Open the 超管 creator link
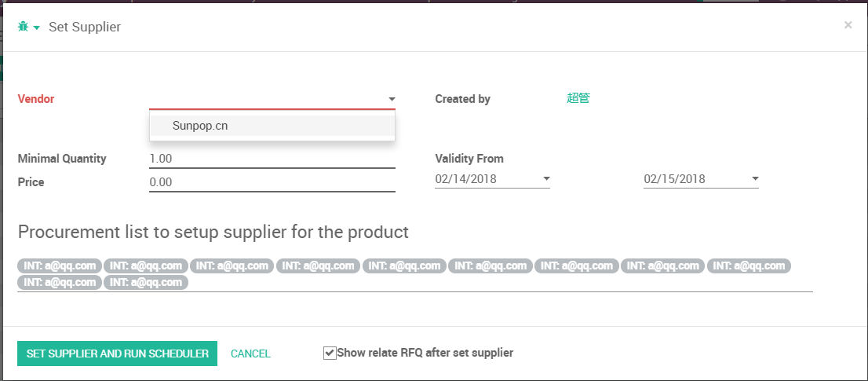Screen dimensions: 868x381 [x=578, y=99]
